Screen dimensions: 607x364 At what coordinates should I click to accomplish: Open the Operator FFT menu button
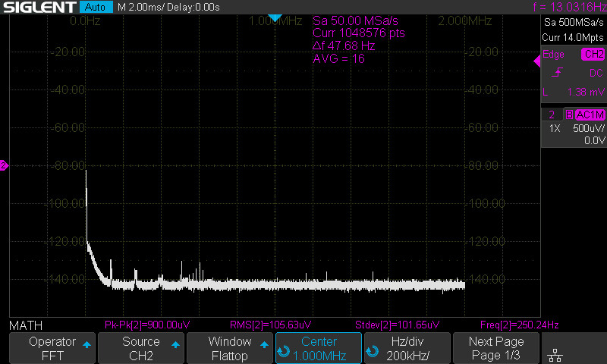52,348
